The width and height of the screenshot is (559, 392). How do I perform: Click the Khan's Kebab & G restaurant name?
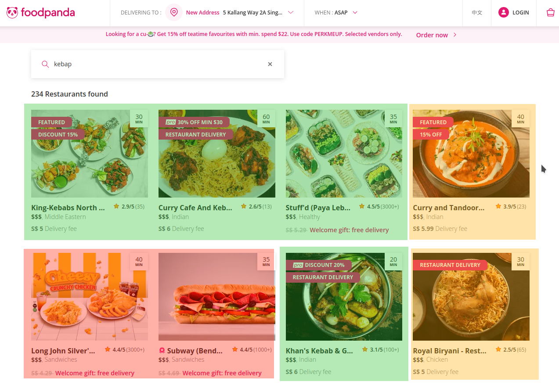pos(320,351)
